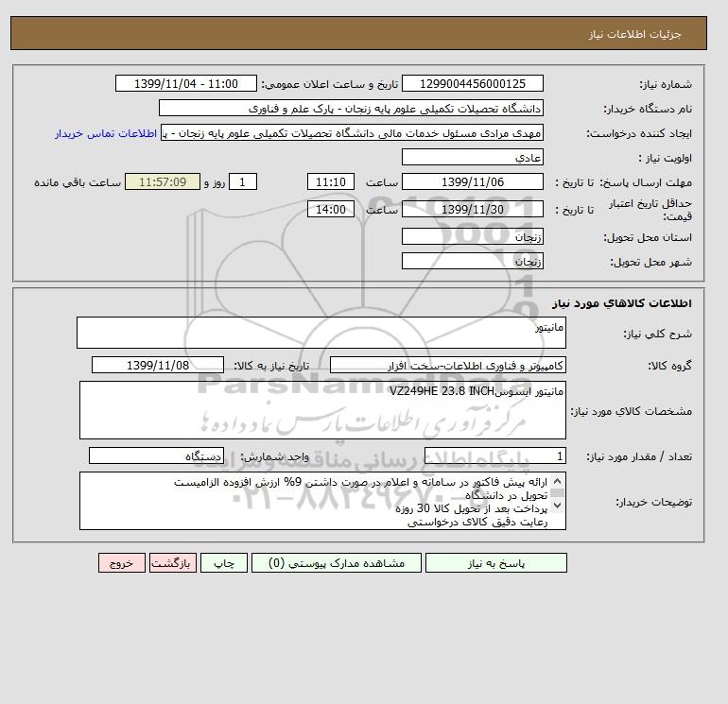Click delivery province field زنجان
Image resolution: width=728 pixels, height=704 pixels.
coord(472,236)
